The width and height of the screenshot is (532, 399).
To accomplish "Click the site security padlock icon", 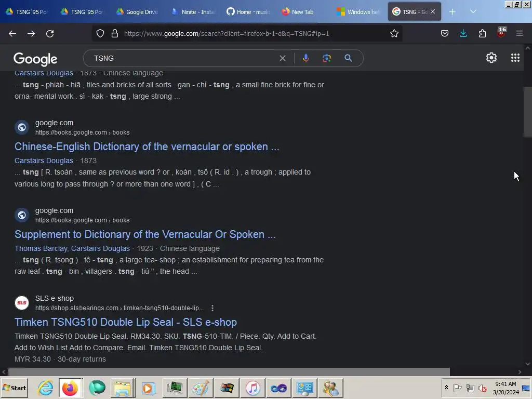I will point(115,34).
